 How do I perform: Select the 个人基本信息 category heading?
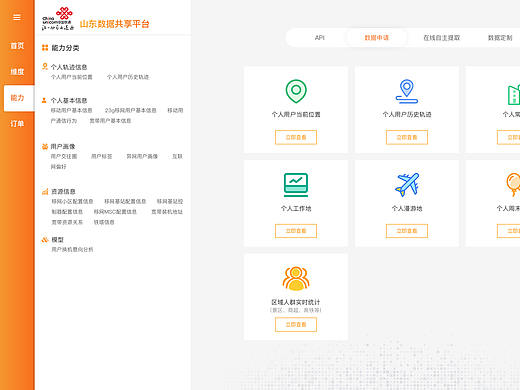coord(69,100)
